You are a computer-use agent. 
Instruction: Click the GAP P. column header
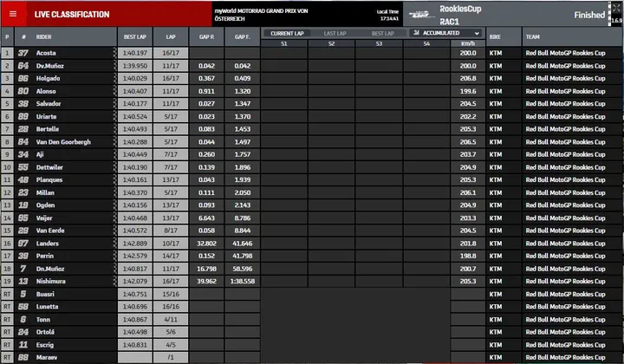[206, 37]
